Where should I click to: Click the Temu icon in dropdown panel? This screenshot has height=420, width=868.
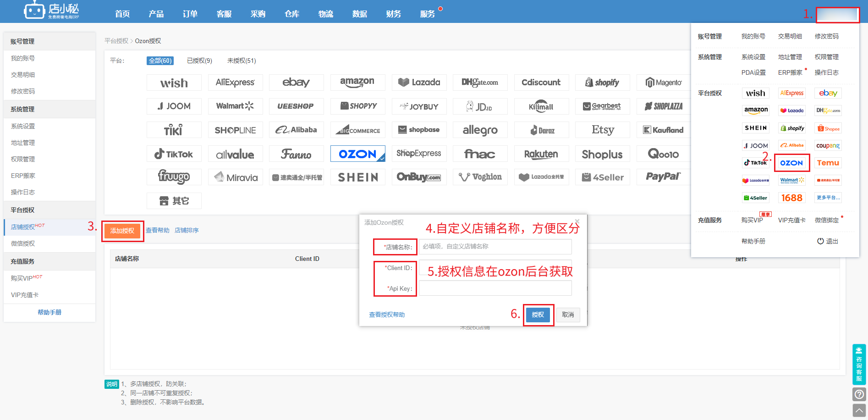pyautogui.click(x=828, y=163)
